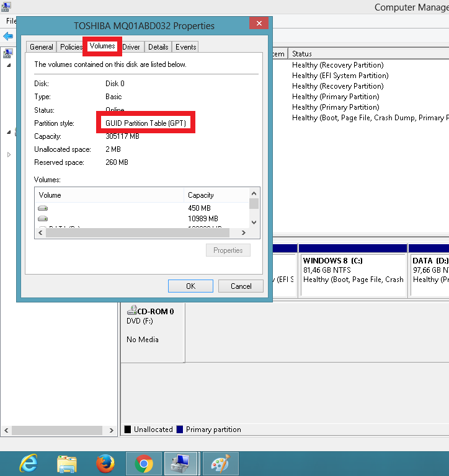Open the Events tab
Screen dimensions: 449x476
point(185,47)
